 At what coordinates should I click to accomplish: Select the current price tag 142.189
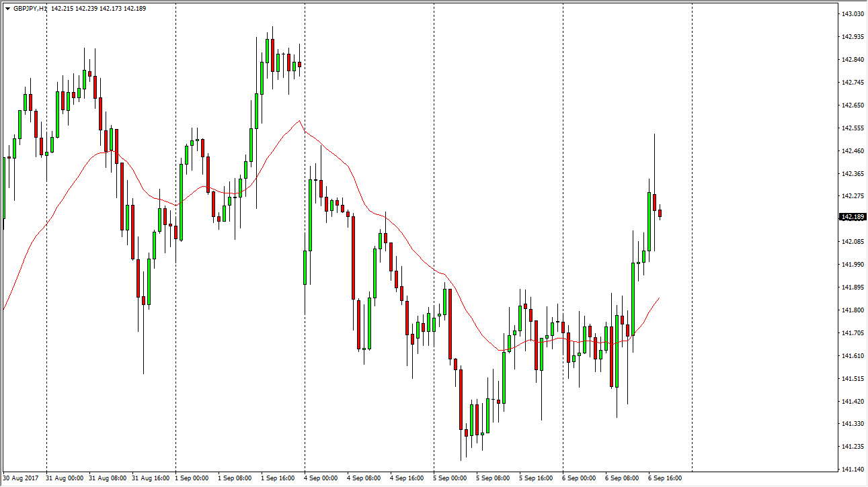(853, 217)
